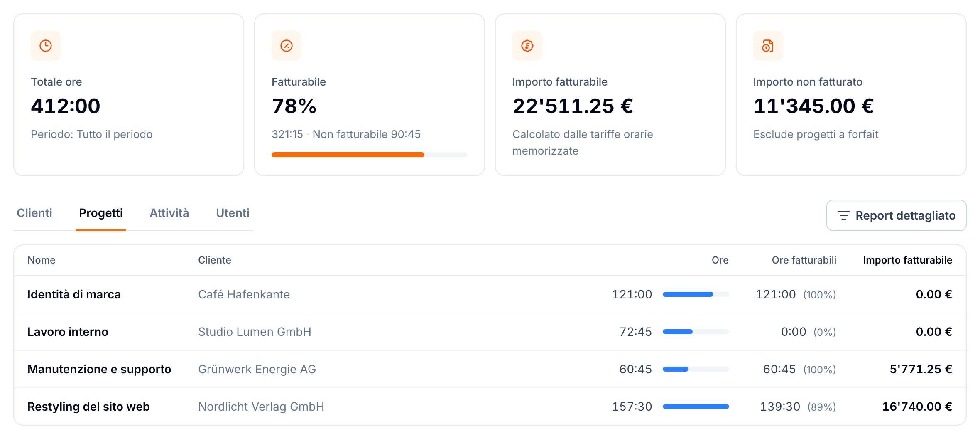Image resolution: width=980 pixels, height=439 pixels.
Task: Sort by Importo fatturabile column header
Action: point(907,260)
